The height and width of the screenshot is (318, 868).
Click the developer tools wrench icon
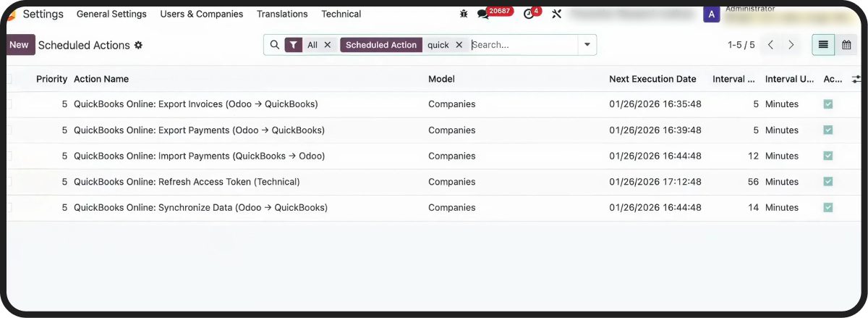pos(556,14)
